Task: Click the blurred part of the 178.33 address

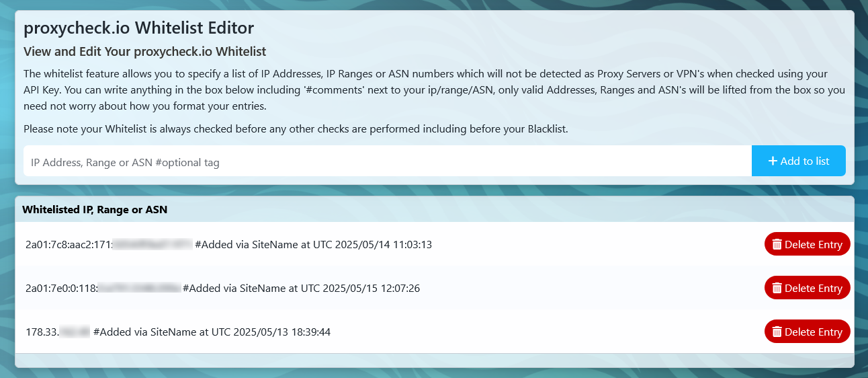Action: point(75,332)
